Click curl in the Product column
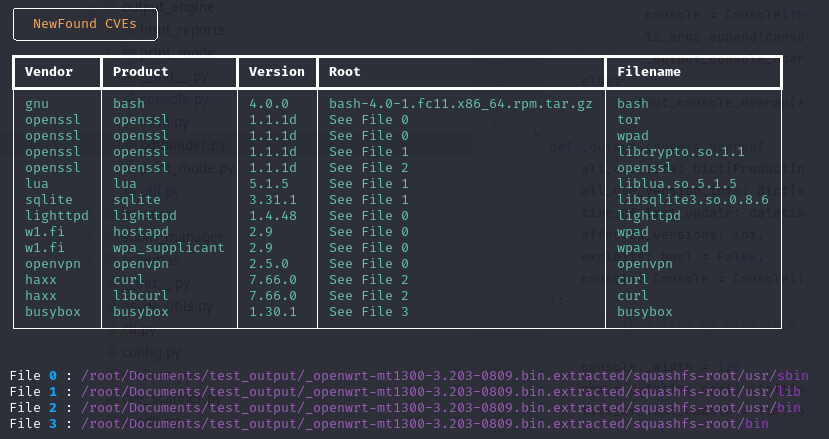 128,279
